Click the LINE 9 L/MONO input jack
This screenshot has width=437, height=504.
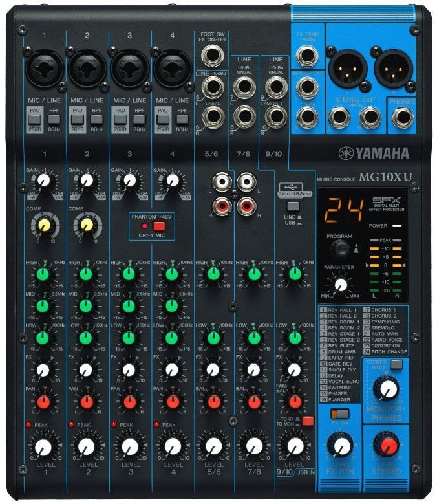(x=276, y=87)
